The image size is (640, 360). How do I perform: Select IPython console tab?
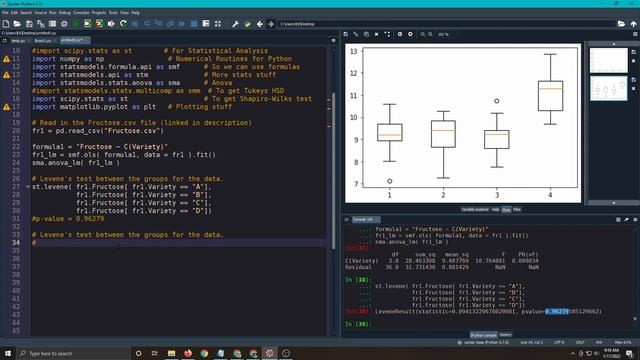[x=483, y=335]
